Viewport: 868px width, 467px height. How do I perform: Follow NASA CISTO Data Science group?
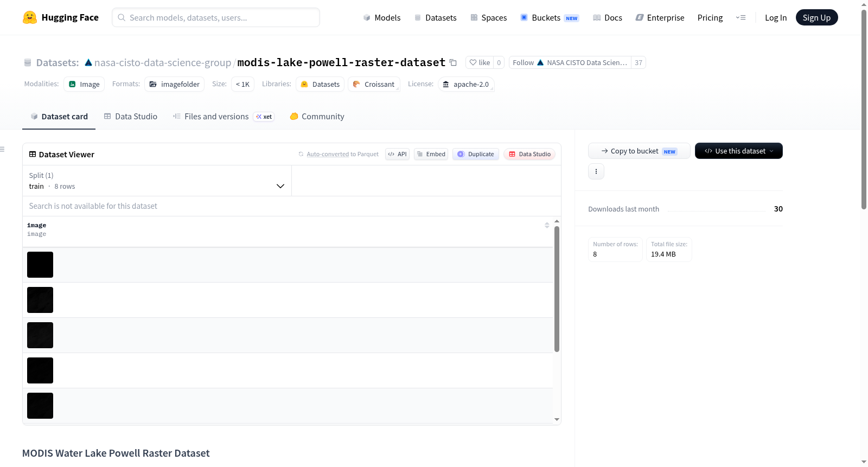[570, 62]
